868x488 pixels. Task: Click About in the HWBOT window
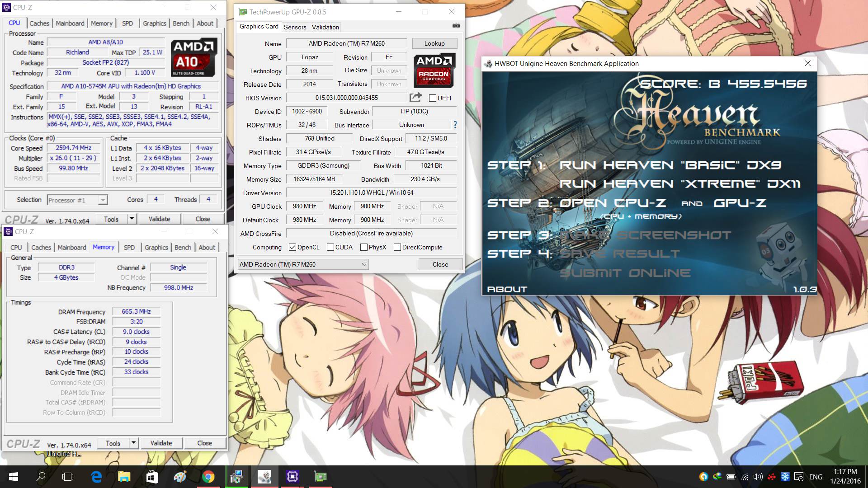[507, 289]
